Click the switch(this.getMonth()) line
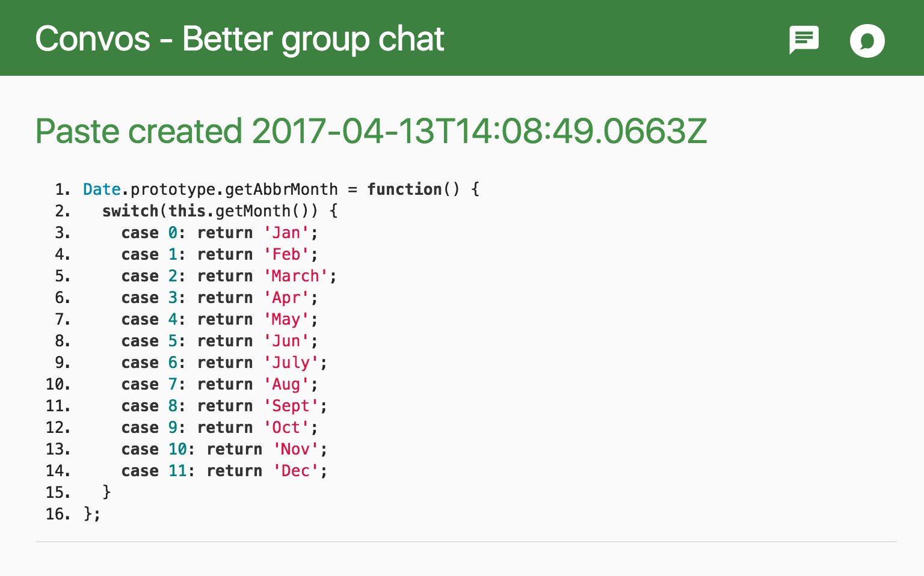The height and width of the screenshot is (576, 924). 220,211
